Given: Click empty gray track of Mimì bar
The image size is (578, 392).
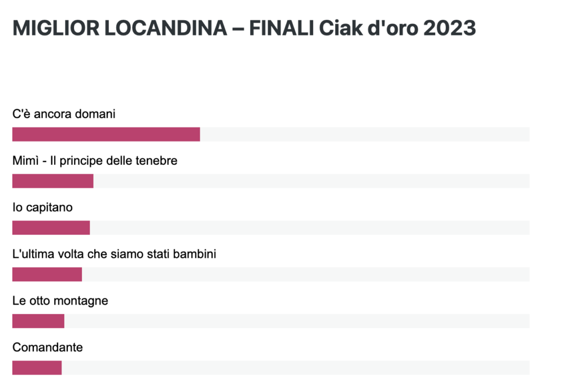Looking at the screenshot, I should 312,181.
